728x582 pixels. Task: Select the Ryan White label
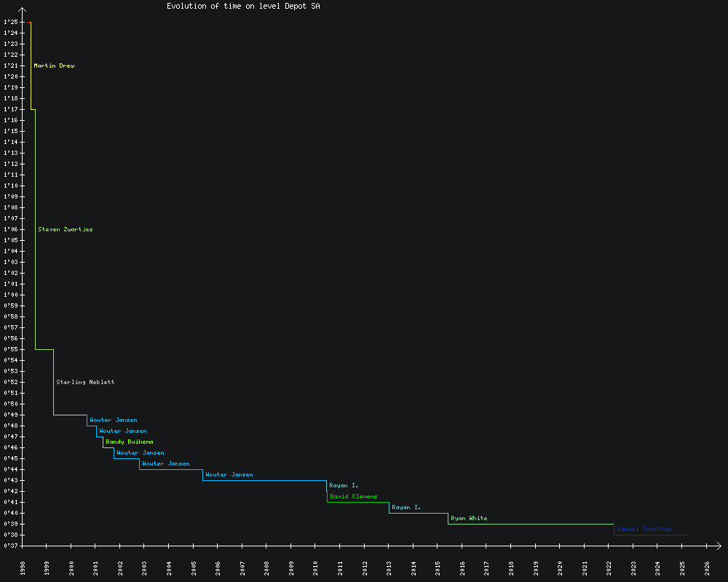469,519
